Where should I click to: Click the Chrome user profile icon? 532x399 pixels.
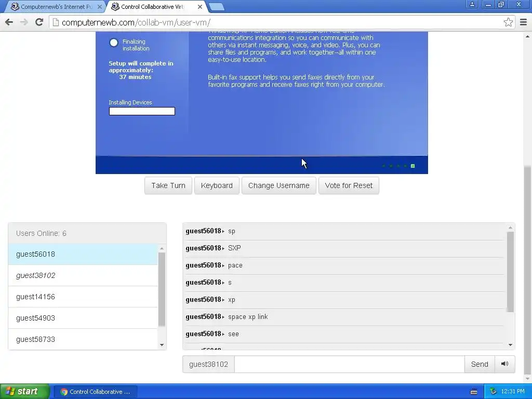pyautogui.click(x=472, y=4)
